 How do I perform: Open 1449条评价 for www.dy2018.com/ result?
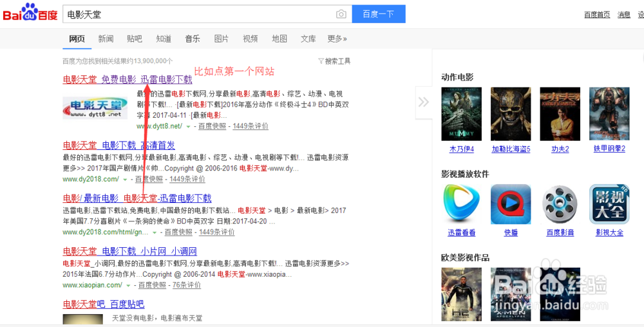click(x=187, y=180)
